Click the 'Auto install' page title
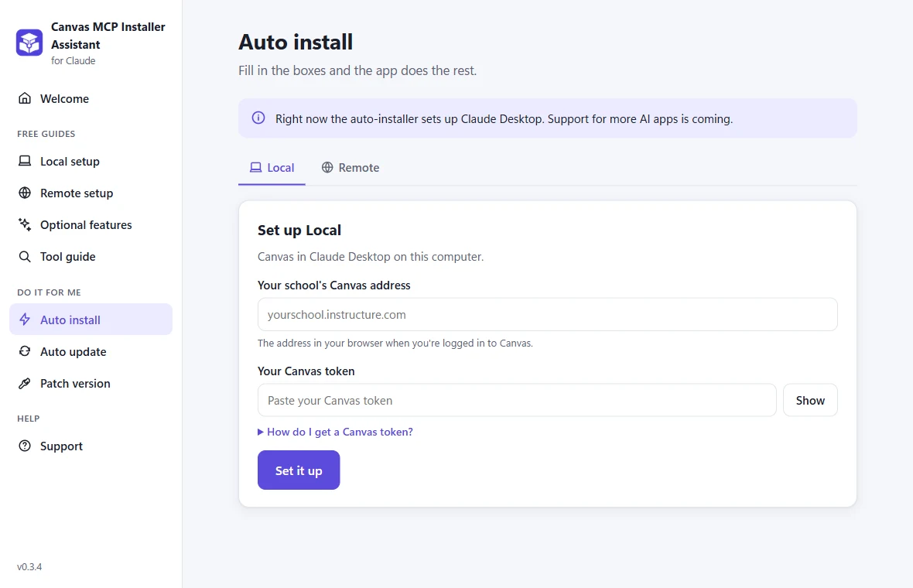 [296, 42]
